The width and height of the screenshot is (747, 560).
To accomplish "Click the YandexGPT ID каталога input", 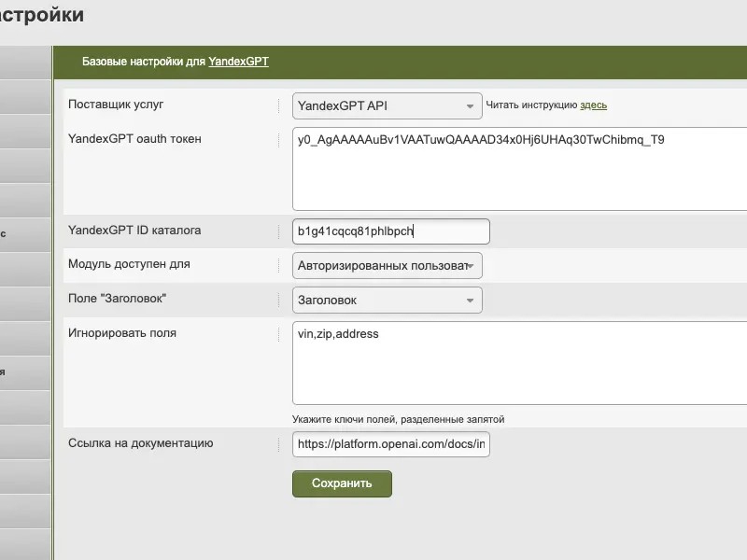I will [x=390, y=231].
